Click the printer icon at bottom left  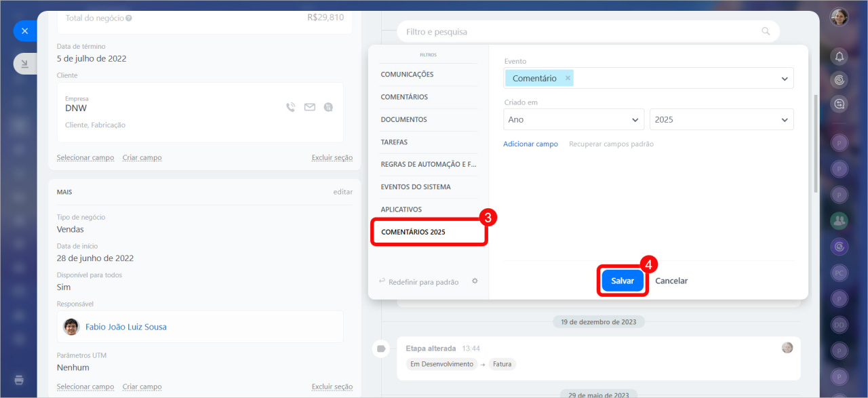(19, 380)
